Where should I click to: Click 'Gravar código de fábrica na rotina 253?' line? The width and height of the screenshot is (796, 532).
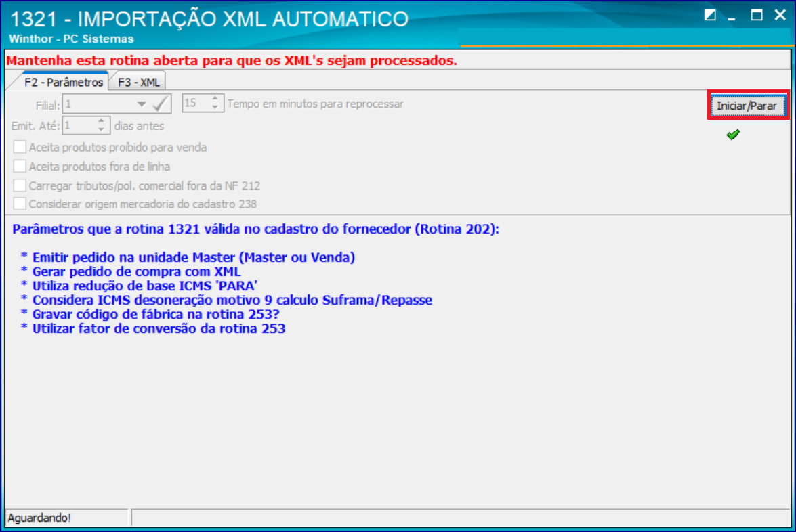[x=156, y=315]
